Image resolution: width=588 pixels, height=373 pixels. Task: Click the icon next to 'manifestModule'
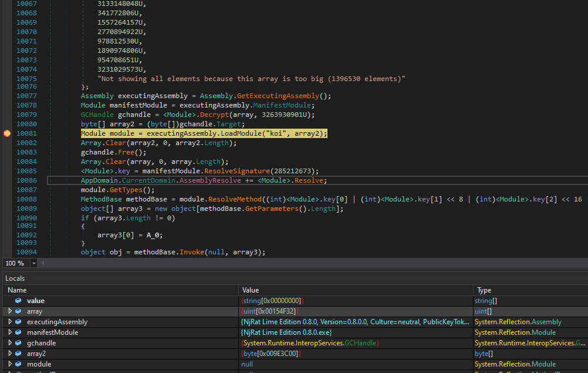(x=18, y=332)
